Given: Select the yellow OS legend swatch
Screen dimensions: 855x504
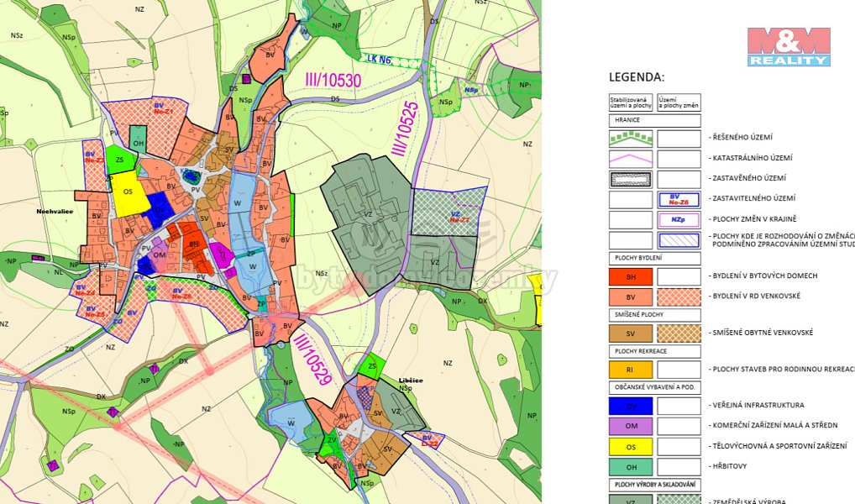Looking at the screenshot, I should pos(631,447).
